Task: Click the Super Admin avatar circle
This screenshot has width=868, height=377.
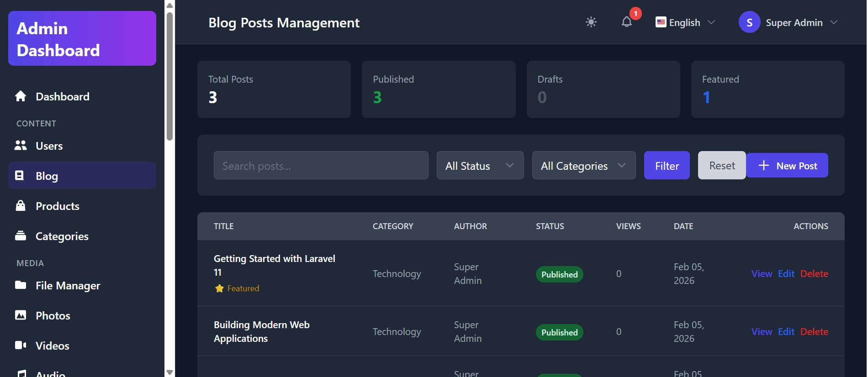Action: click(749, 22)
